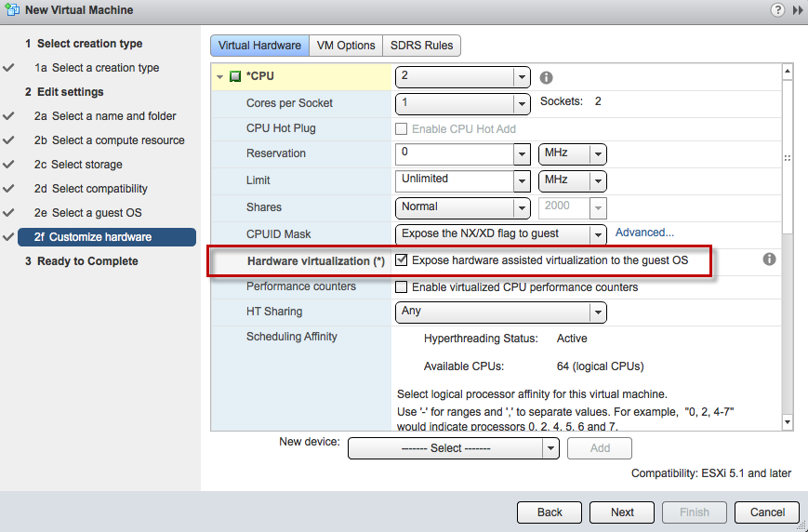
Task: Click the Limit Unlimited input field
Action: point(455,181)
